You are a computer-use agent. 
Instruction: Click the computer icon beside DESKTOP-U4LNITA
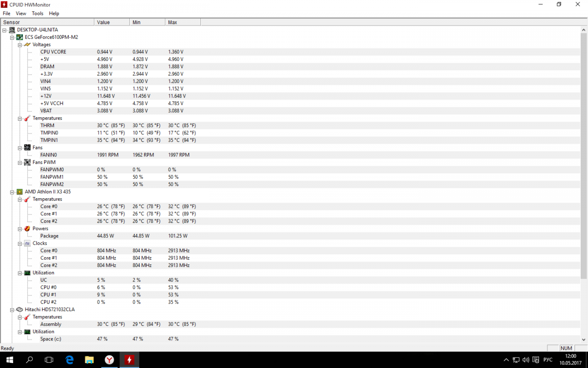(x=12, y=30)
